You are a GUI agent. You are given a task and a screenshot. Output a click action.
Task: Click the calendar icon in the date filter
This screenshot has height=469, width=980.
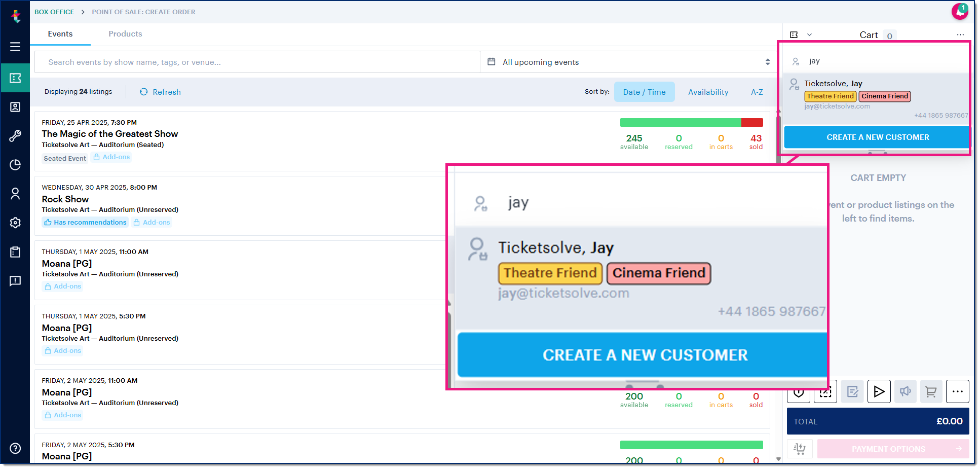[491, 62]
